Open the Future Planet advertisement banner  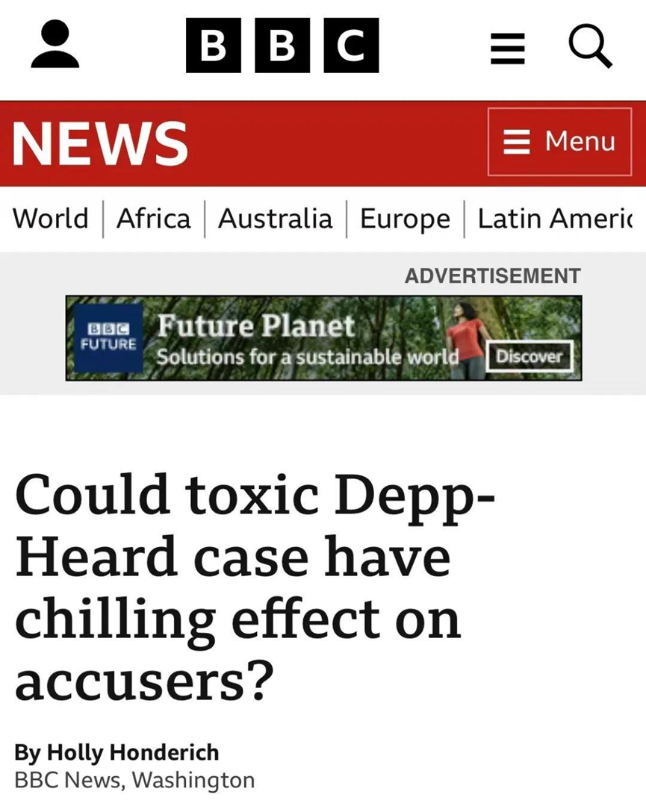click(x=324, y=337)
